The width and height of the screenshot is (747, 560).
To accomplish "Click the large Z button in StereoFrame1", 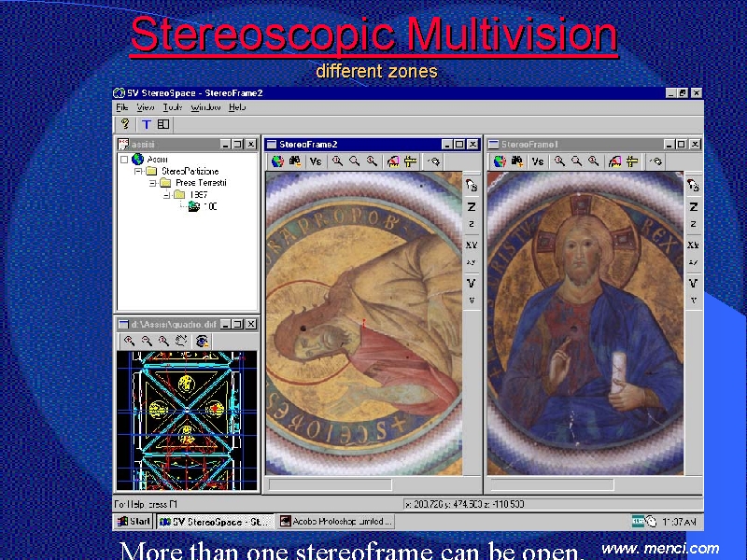I will tap(693, 206).
